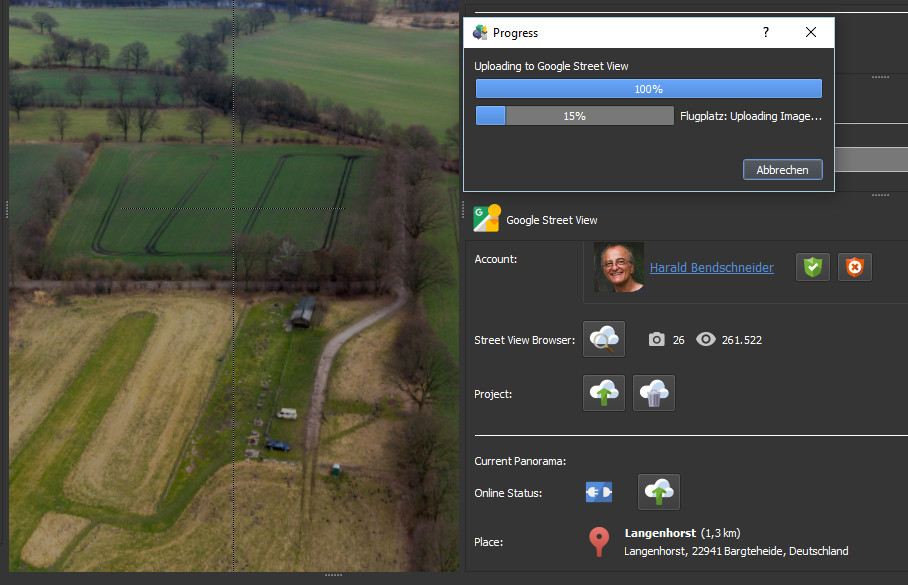Click the Google Street View logo icon
Screen dimensions: 908x585
[x=486, y=218]
